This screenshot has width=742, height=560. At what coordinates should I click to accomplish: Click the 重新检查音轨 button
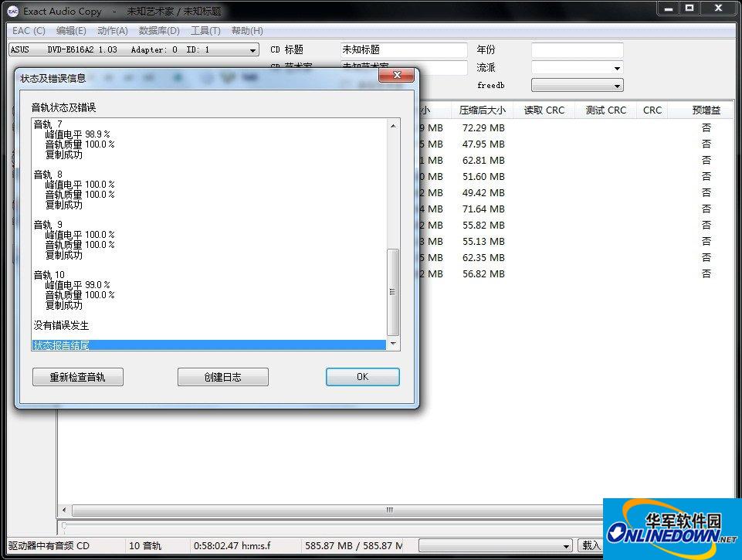[78, 377]
